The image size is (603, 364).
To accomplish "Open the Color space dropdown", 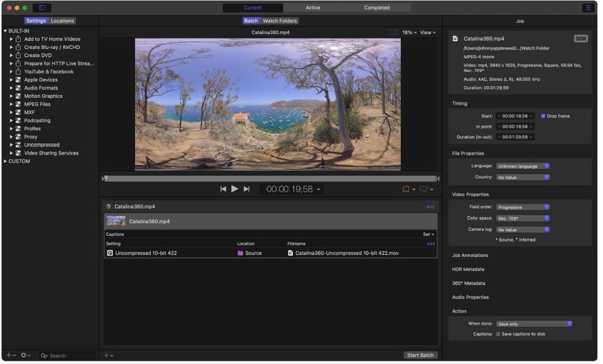I will (x=523, y=218).
